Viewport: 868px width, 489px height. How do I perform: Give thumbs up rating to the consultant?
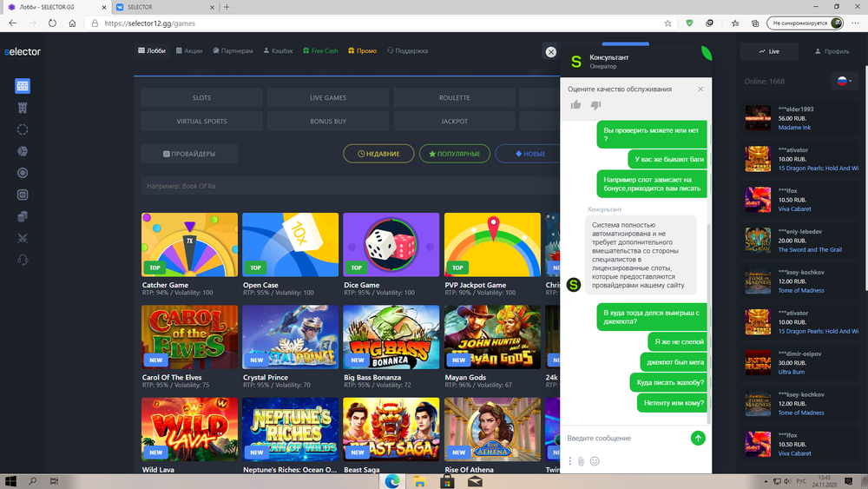(x=575, y=105)
